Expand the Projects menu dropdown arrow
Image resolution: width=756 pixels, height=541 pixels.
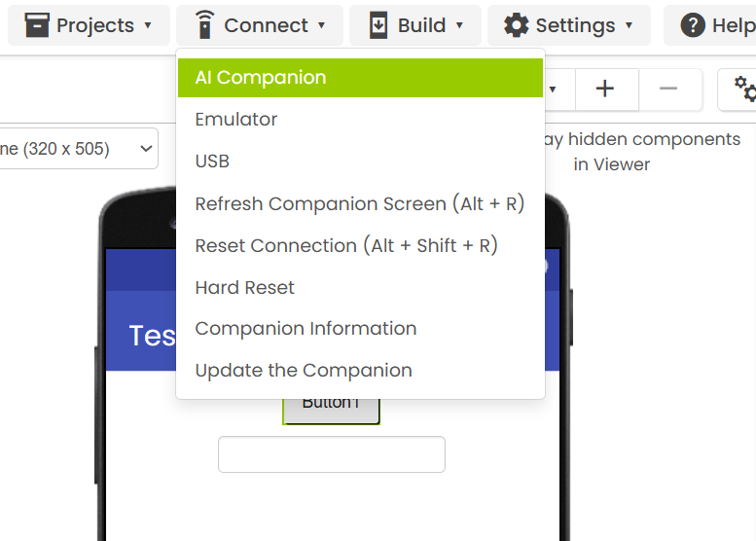148,25
